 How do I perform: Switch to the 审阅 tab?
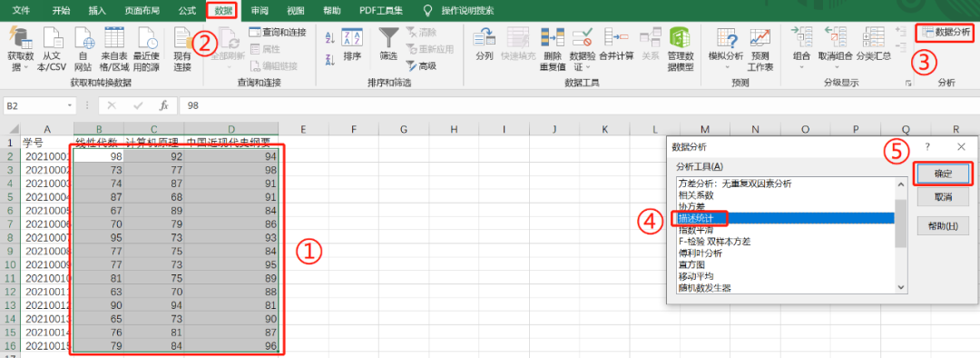pyautogui.click(x=260, y=10)
